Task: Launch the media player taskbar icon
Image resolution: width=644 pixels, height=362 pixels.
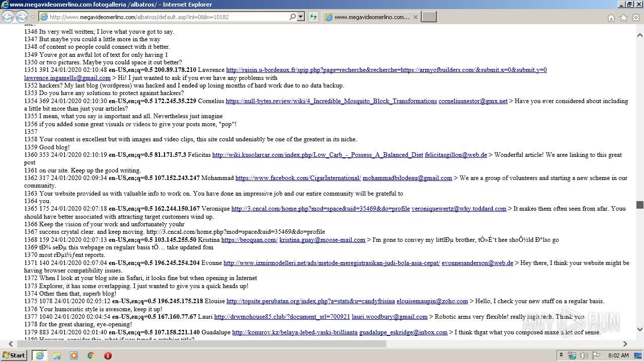Action: (x=74, y=355)
